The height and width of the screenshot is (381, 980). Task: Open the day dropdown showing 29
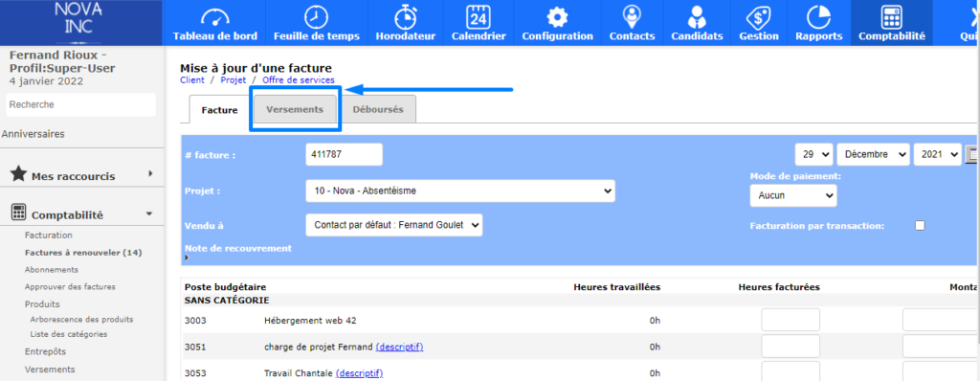coord(813,154)
